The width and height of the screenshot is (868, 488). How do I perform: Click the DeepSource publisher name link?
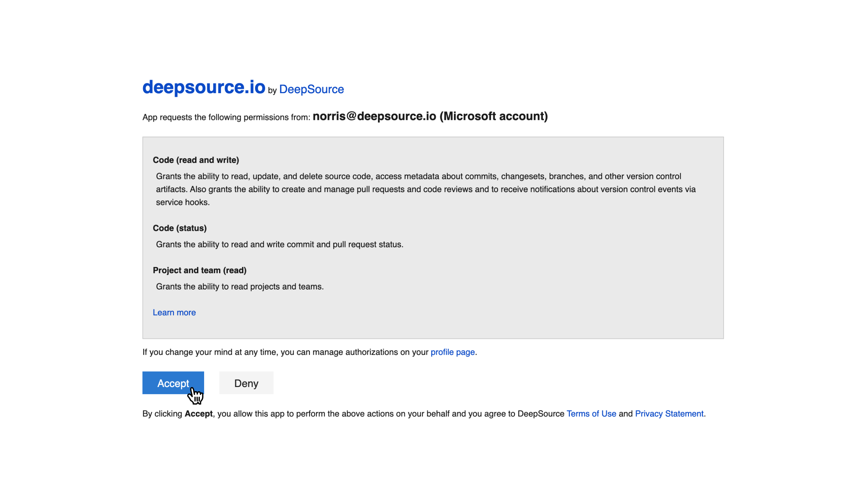click(x=311, y=89)
